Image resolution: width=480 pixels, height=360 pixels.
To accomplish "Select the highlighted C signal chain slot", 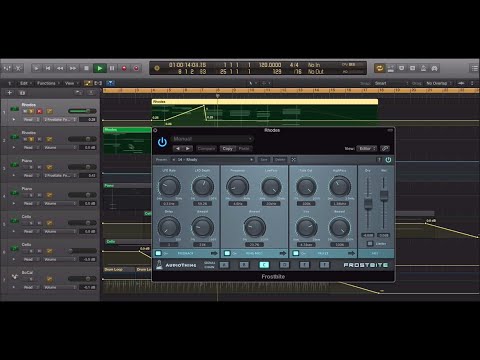I will click(264, 265).
